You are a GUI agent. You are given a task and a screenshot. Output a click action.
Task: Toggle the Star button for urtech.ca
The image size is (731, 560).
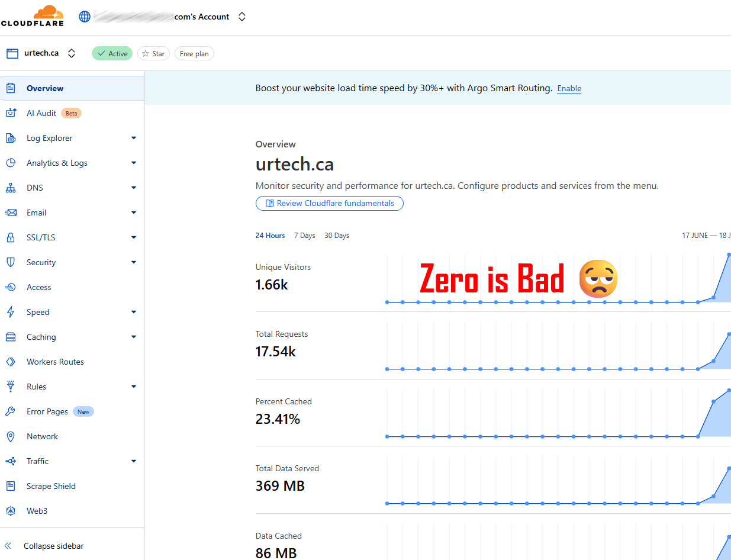click(x=153, y=54)
